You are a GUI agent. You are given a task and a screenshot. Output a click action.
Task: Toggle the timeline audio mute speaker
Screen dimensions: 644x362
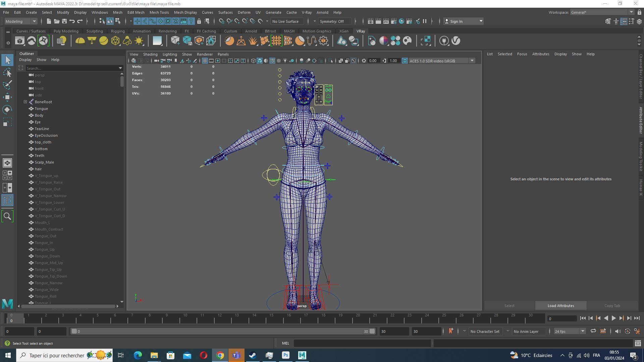(618, 331)
